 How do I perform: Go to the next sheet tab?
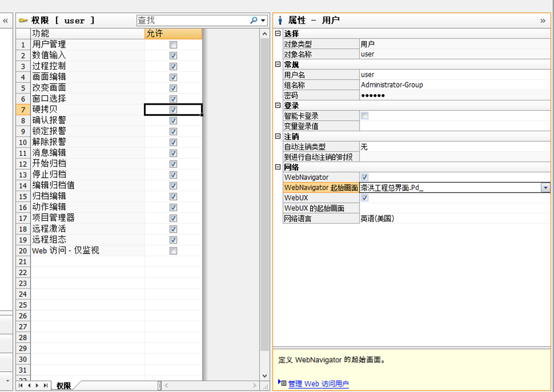pyautogui.click(x=37, y=385)
